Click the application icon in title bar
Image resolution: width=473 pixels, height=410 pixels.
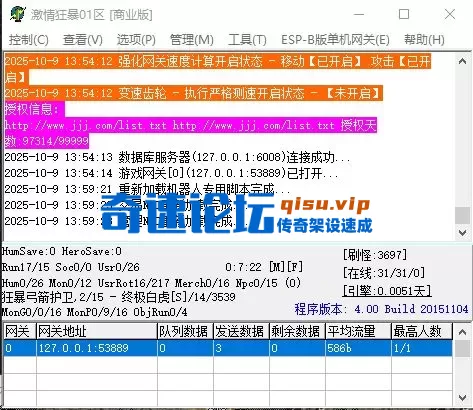pyautogui.click(x=18, y=14)
